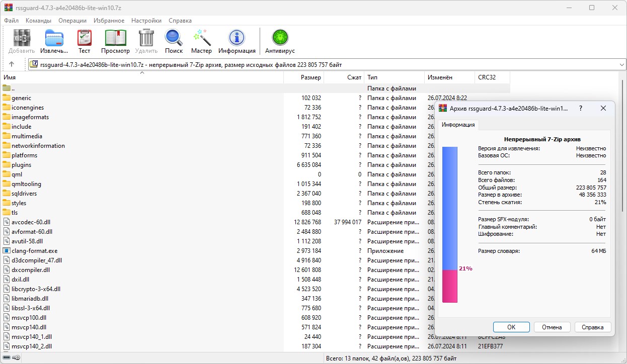Open the Операции menu
This screenshot has width=627, height=364.
coord(72,21)
